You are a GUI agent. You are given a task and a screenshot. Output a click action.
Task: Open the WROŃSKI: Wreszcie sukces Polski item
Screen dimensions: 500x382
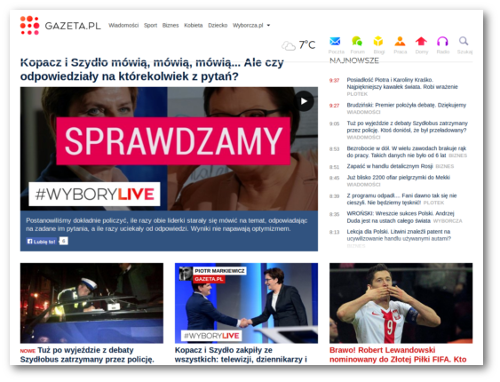click(x=400, y=217)
